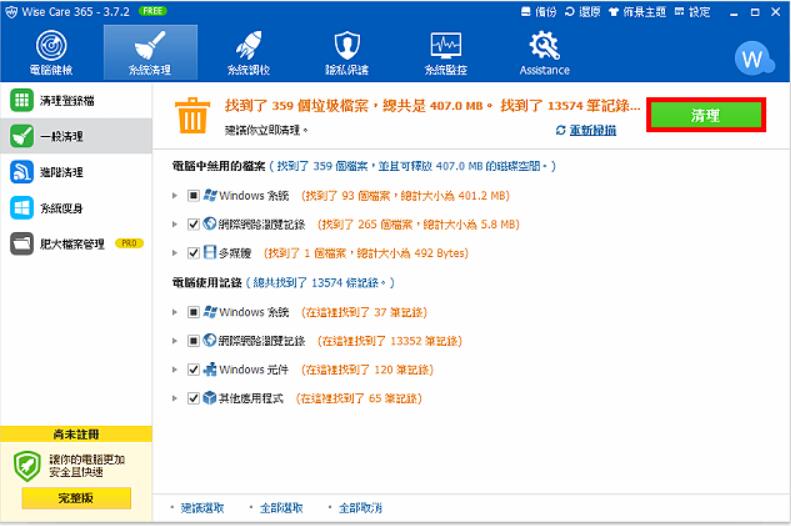The height and width of the screenshot is (526, 791).
Task: Click the 進階清理 blue sidebar icon
Action: [x=22, y=172]
